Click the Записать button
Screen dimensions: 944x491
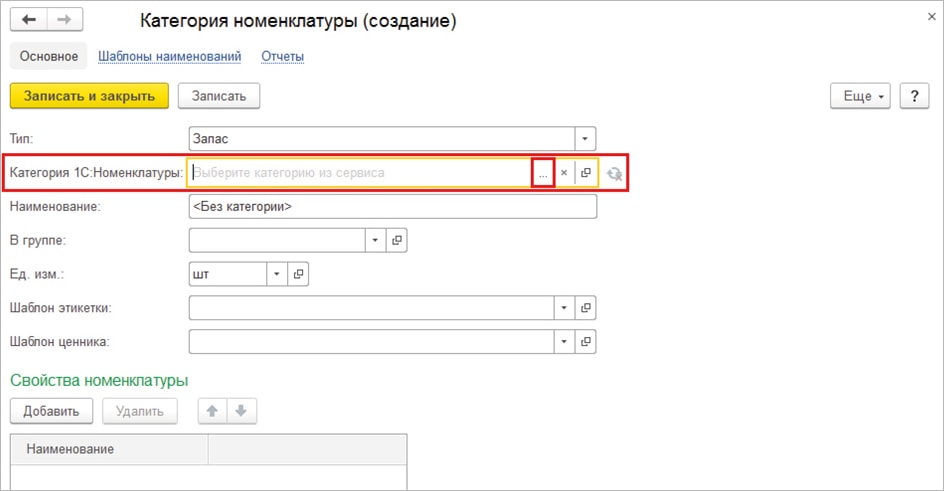pos(219,96)
